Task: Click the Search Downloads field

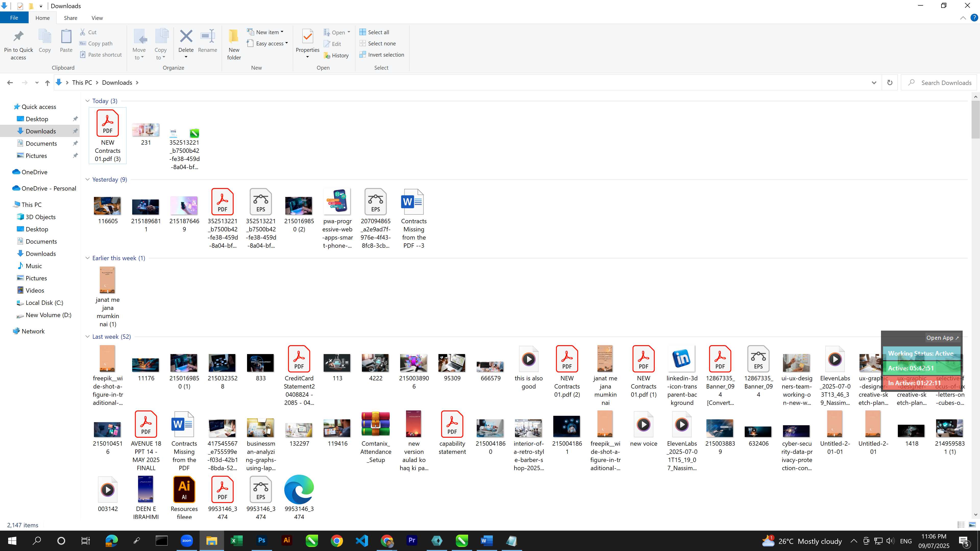Action: pos(939,82)
